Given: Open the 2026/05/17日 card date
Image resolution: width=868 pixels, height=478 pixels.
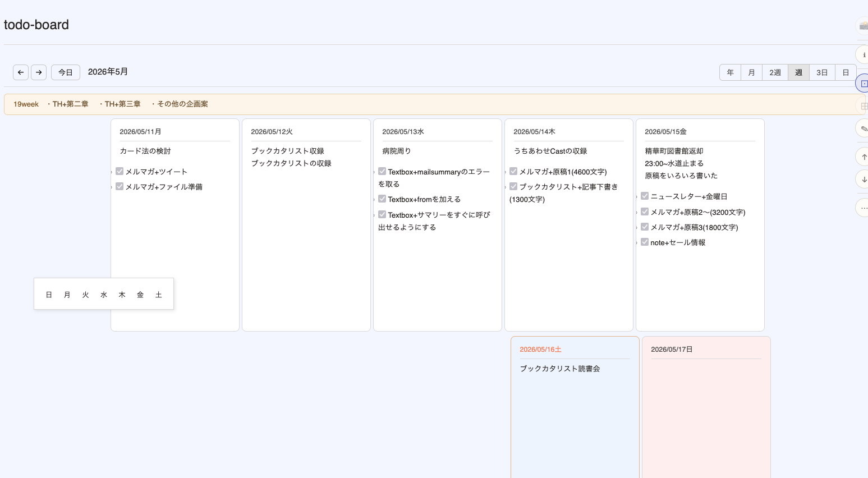Looking at the screenshot, I should coord(672,350).
